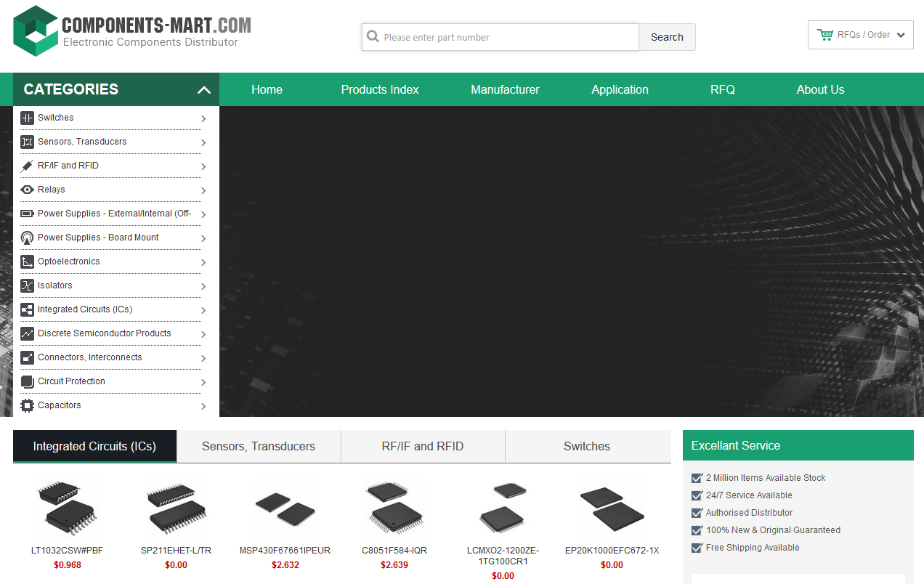
Task: Click the RF/IF and RFID category icon
Action: tap(27, 166)
